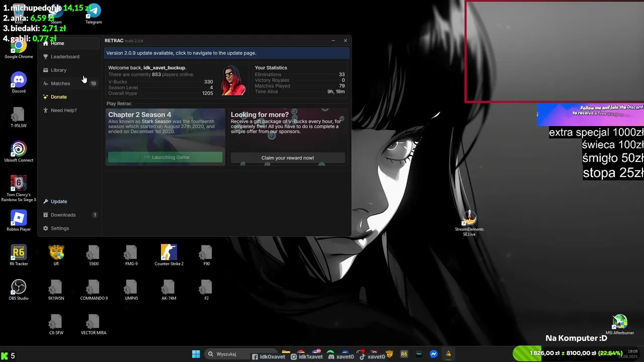The width and height of the screenshot is (644, 362).
Task: Open R6 Tracker from the taskbar
Action: (x=404, y=354)
